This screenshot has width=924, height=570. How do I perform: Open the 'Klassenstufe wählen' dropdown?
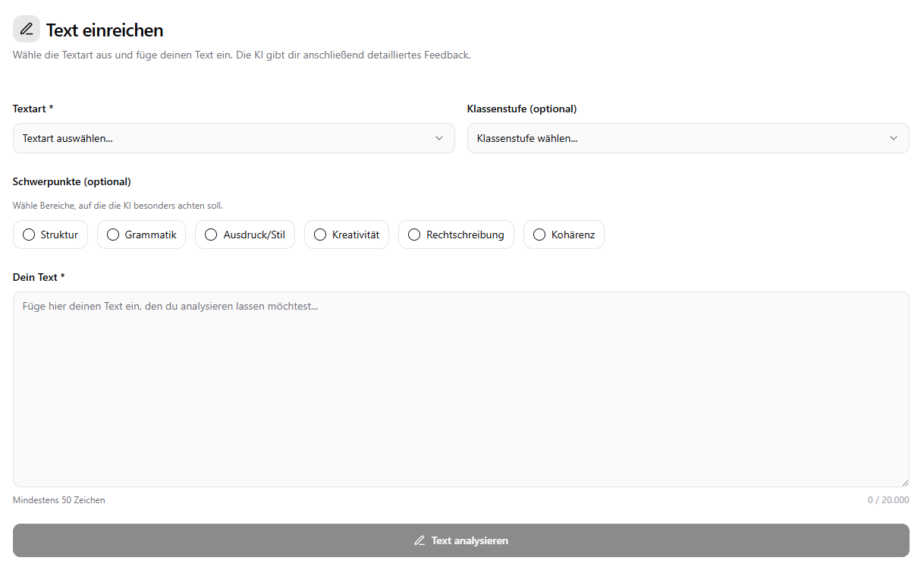687,138
